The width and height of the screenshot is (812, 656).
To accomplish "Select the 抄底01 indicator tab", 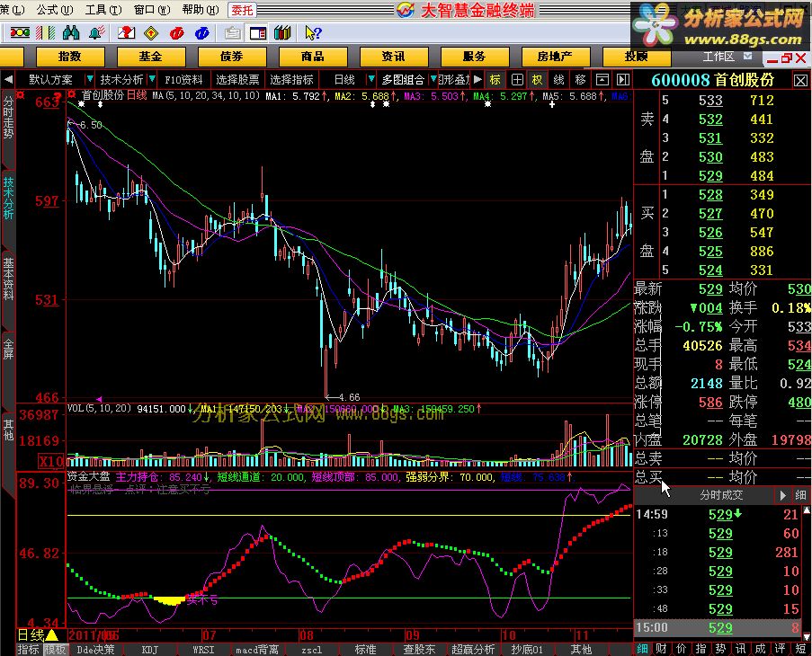I will point(527,650).
